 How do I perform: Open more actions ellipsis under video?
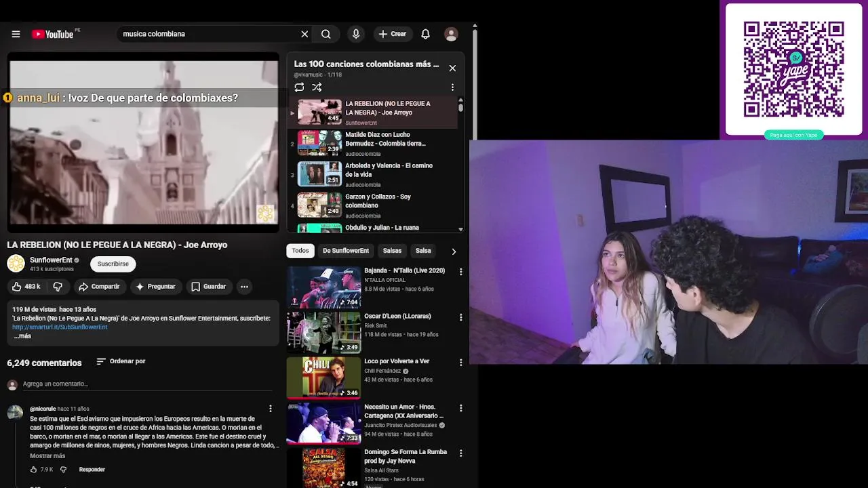click(x=244, y=287)
